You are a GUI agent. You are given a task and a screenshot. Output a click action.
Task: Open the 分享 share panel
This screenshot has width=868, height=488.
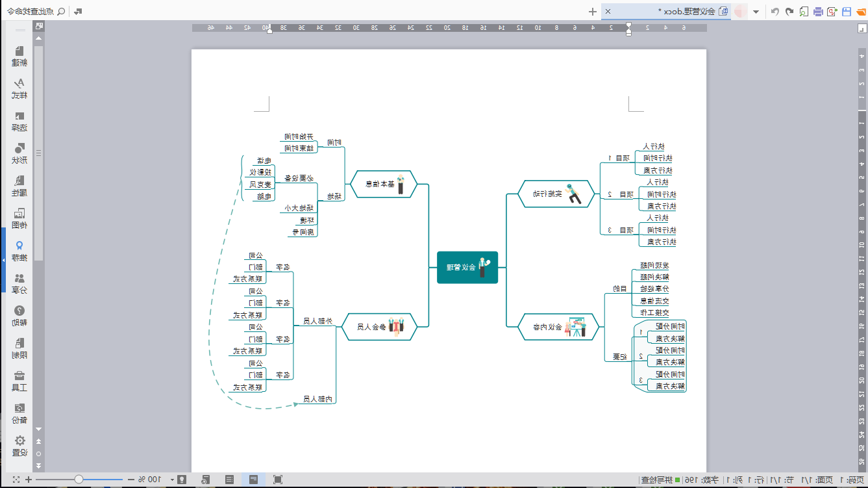pyautogui.click(x=20, y=284)
